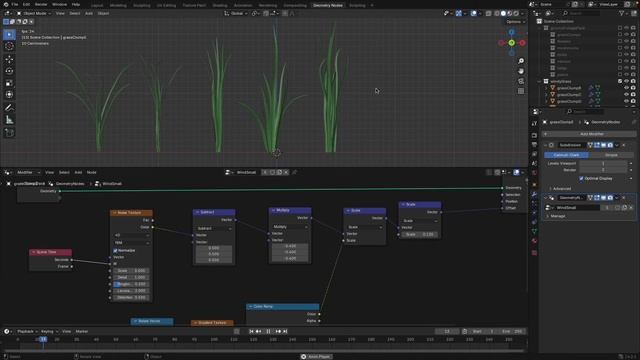Select the Select Box tool
Screen dimensions: 640x360
pyautogui.click(x=9, y=34)
